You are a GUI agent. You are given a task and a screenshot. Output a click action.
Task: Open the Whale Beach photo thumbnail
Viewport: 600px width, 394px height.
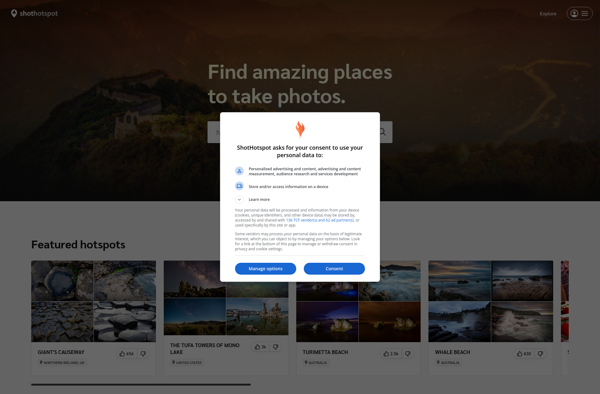[x=491, y=301]
